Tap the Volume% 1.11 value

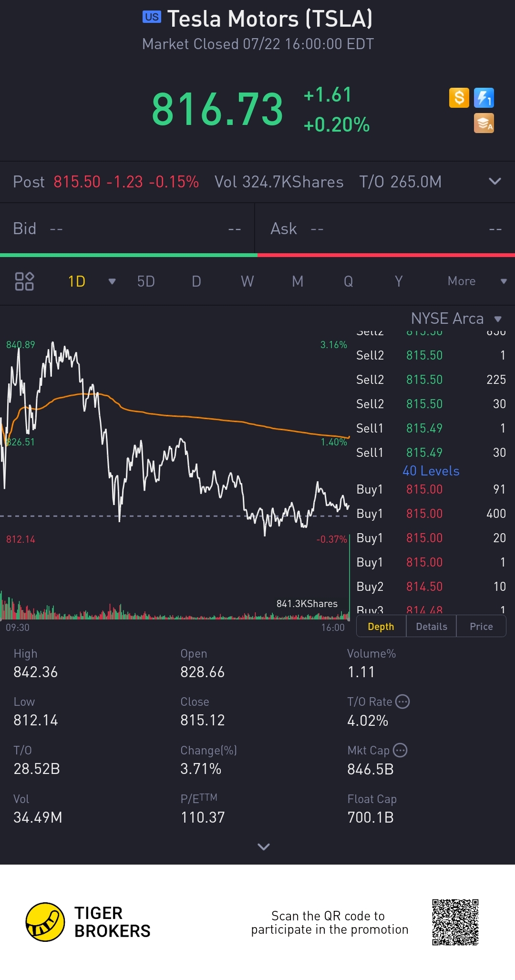tap(361, 672)
